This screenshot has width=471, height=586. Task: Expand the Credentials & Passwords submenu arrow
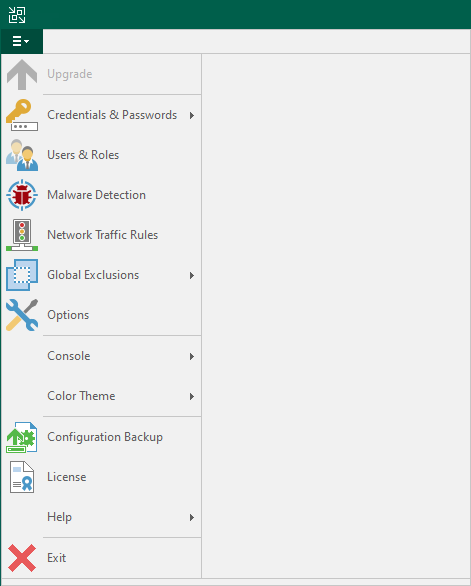192,115
